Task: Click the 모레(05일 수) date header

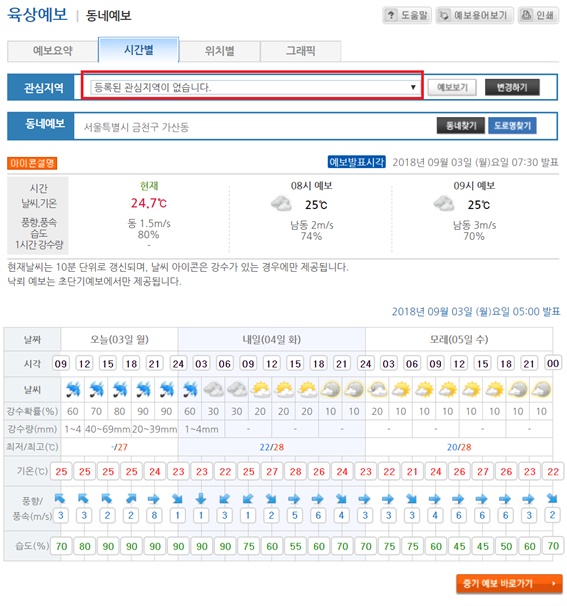Action: pos(459,339)
